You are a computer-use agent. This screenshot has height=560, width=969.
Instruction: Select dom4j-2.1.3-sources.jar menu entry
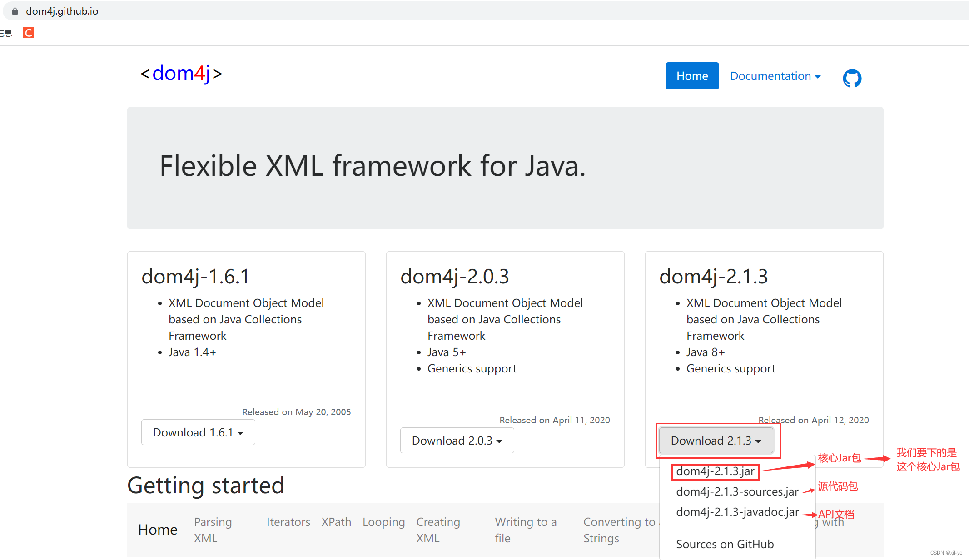click(x=737, y=491)
